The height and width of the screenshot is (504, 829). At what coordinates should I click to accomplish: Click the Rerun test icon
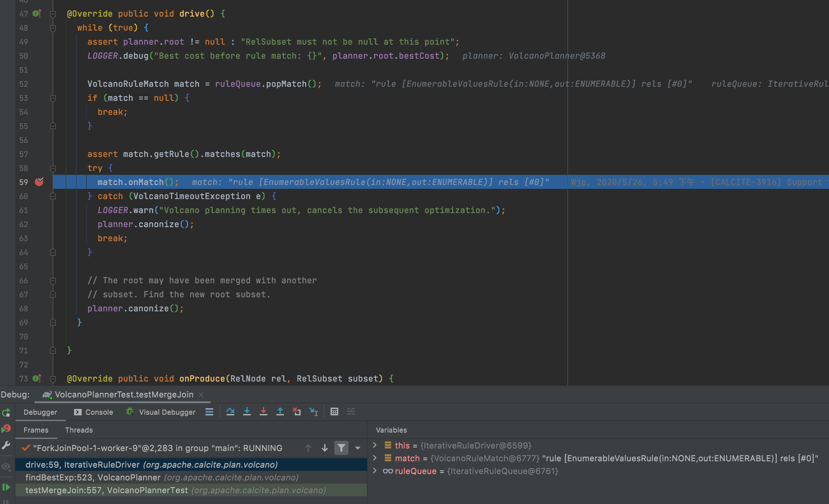coord(6,412)
